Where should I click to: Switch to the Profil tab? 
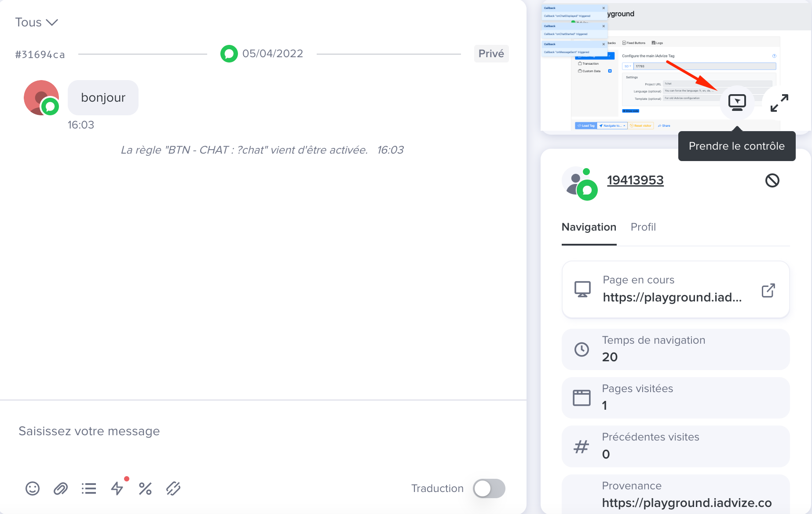[x=643, y=227]
